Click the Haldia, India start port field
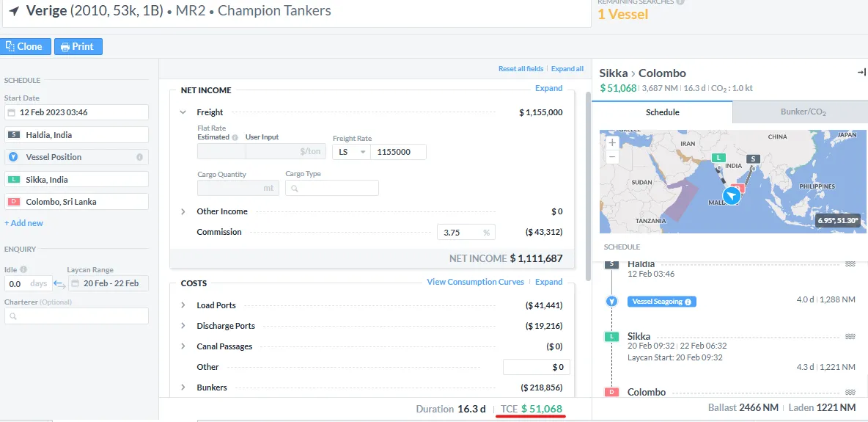 click(76, 135)
